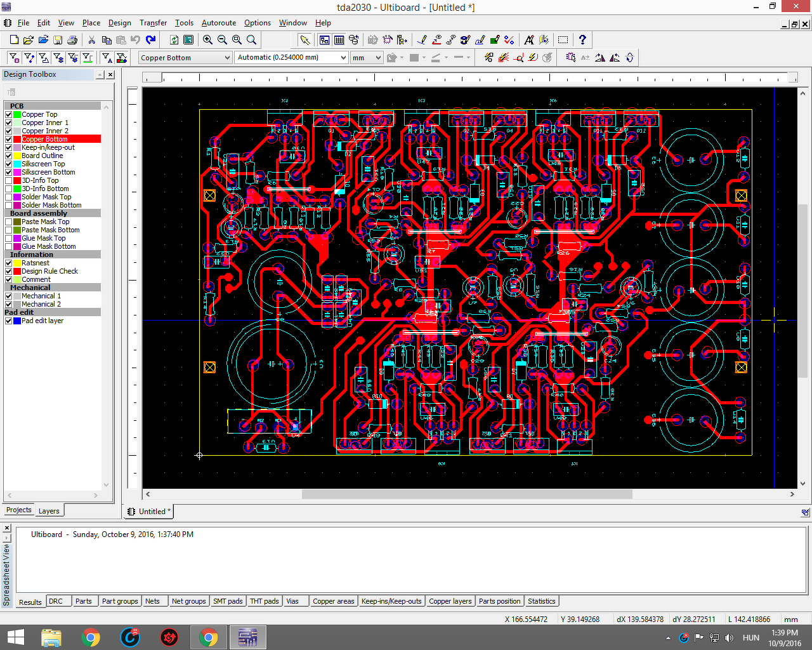This screenshot has width=812, height=650.
Task: Open the mm units dropdown
Action: tap(378, 58)
